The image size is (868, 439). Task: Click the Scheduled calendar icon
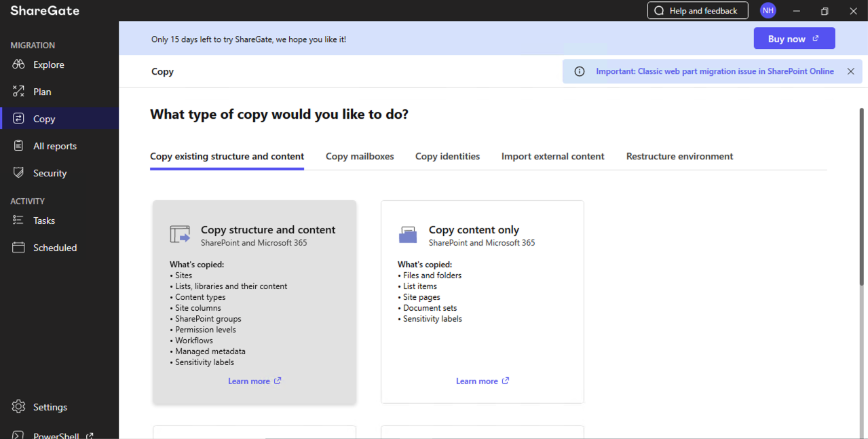tap(18, 248)
